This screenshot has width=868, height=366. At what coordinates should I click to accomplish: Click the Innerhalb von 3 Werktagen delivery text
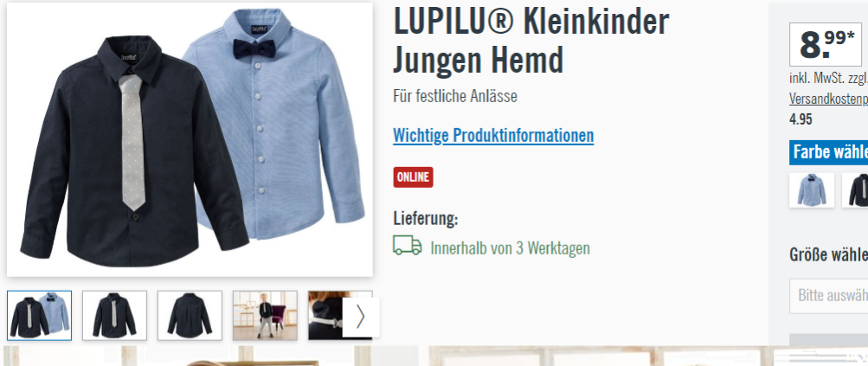[x=510, y=247]
